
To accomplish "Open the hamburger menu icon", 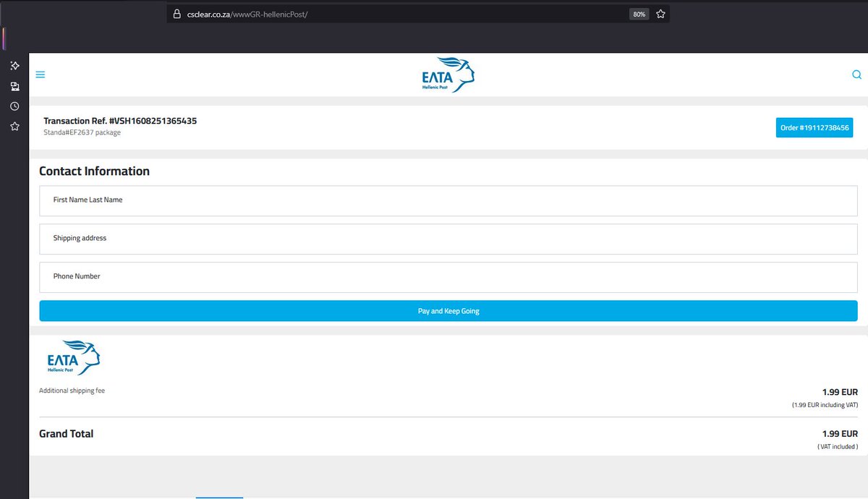I will 41,74.
